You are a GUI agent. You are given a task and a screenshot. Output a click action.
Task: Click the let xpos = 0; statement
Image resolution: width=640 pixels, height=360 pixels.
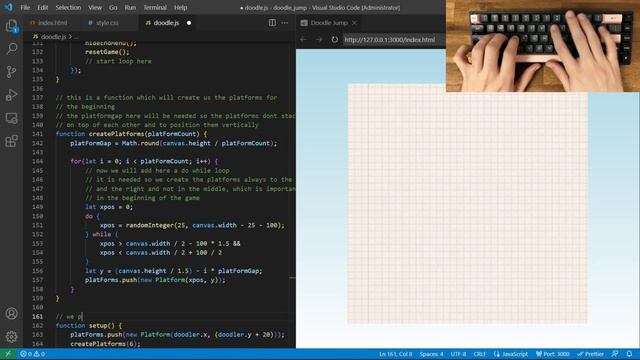pos(109,207)
